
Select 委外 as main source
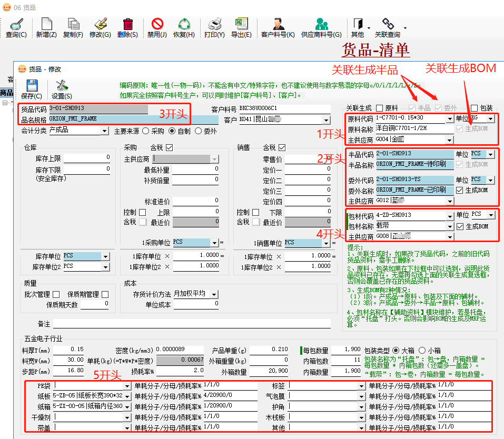(199, 131)
